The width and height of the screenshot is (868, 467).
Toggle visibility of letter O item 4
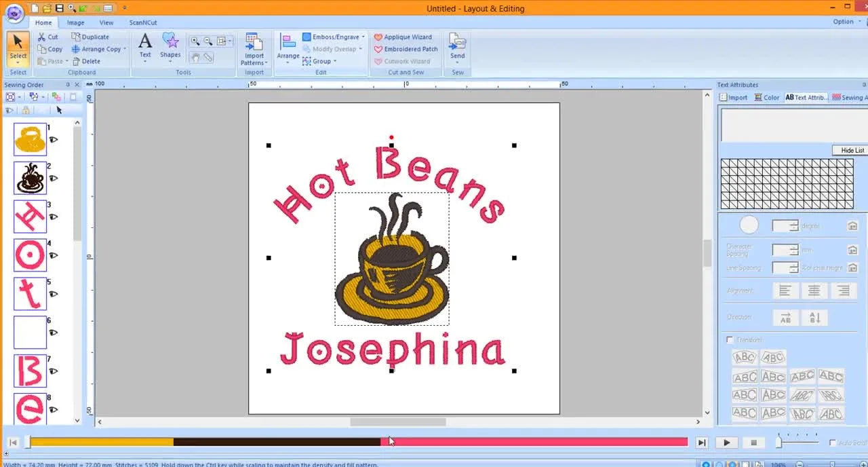click(x=54, y=256)
